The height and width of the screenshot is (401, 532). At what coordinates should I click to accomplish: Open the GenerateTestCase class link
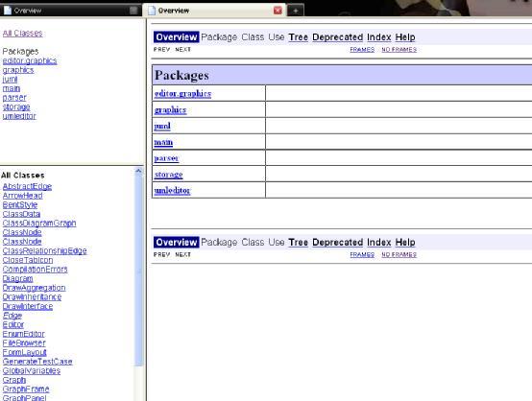37,362
